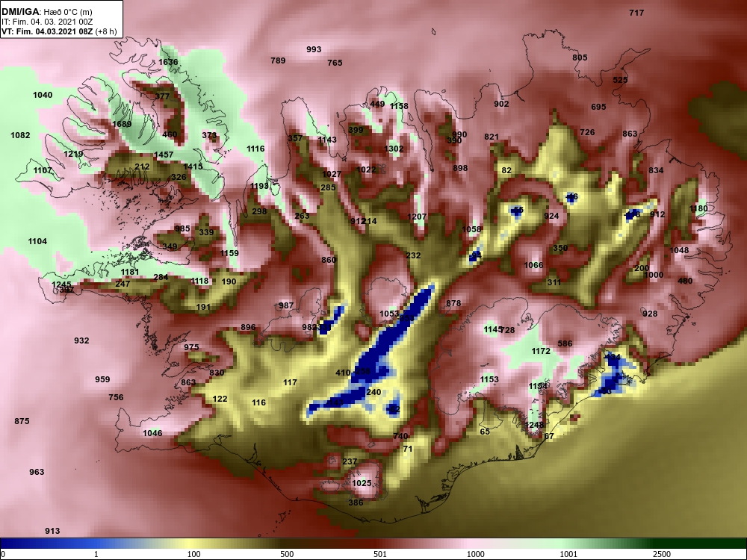Image resolution: width=747 pixels, height=560 pixels.
Task: Click the value '232'
Action: coord(414,255)
